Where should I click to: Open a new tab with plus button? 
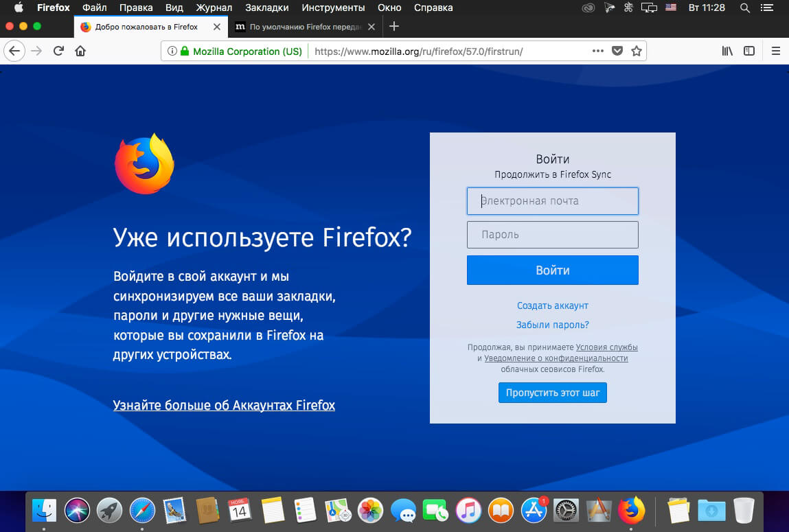coord(394,26)
